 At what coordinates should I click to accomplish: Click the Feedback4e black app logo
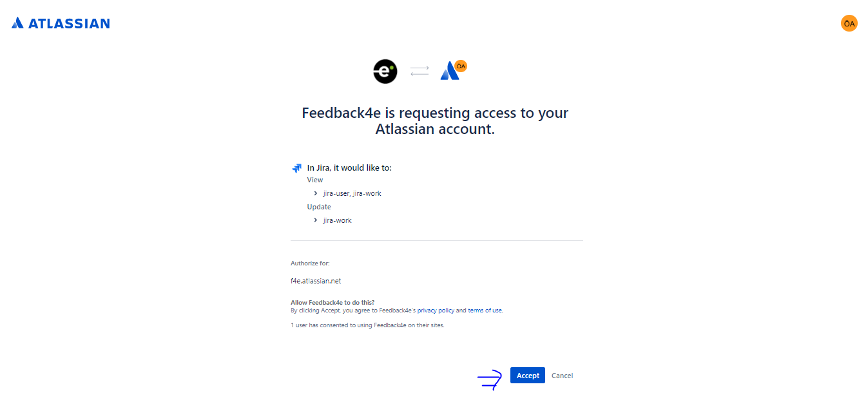coord(385,71)
